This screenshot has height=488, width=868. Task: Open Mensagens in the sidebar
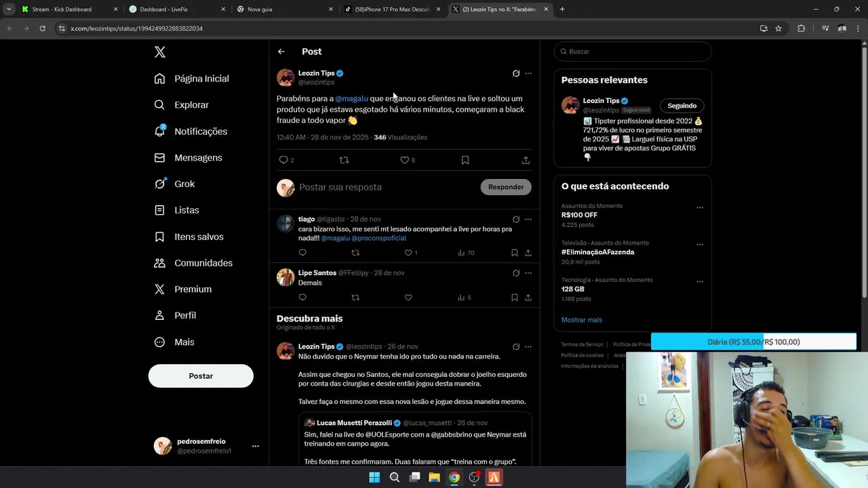[189, 158]
